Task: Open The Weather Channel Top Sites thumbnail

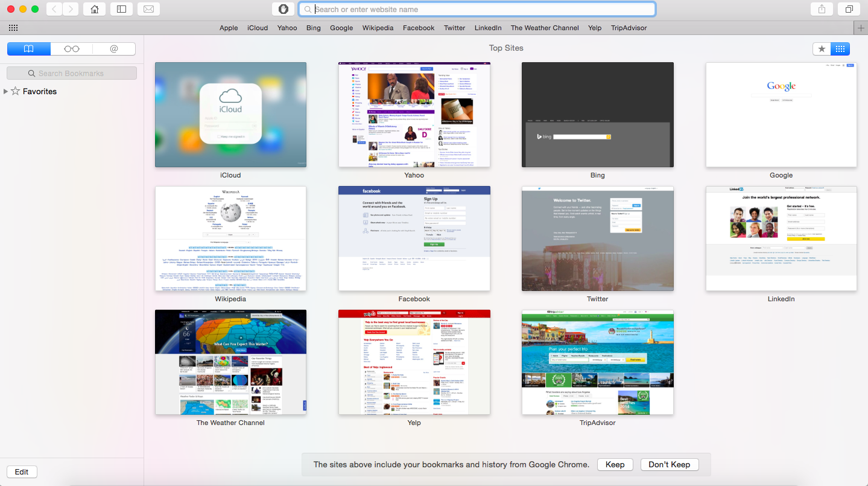Action: 230,362
